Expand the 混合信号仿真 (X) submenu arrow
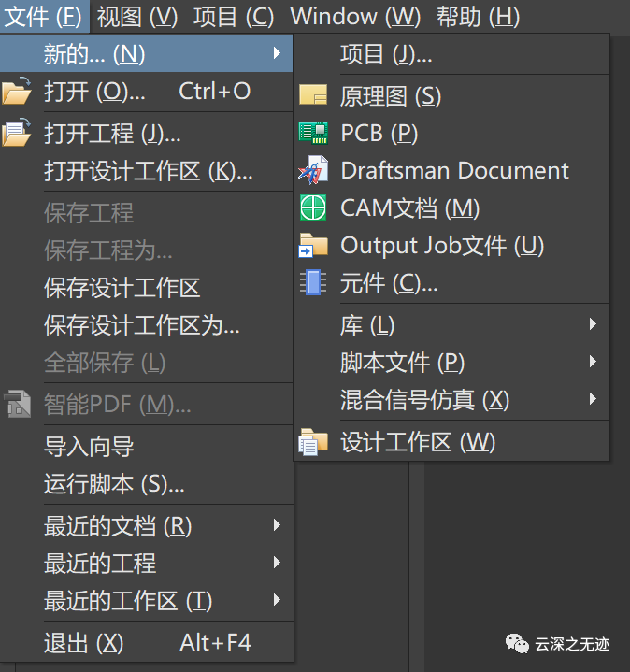This screenshot has height=672, width=630. tap(593, 399)
